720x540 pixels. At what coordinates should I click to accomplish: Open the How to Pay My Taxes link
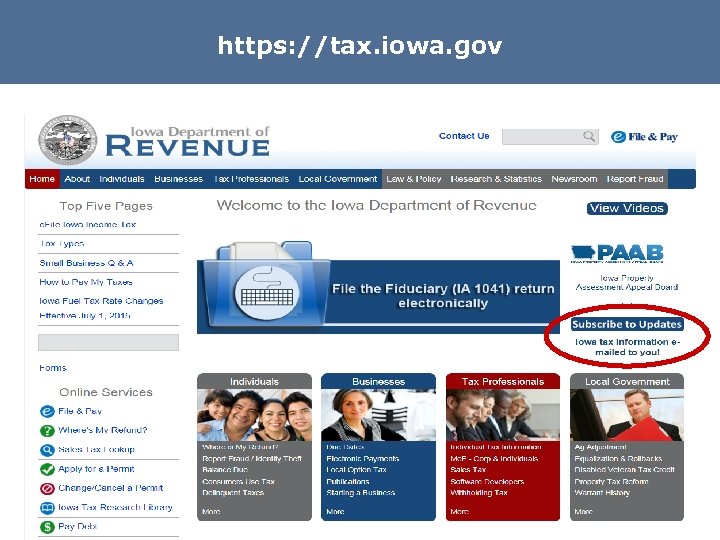(86, 282)
